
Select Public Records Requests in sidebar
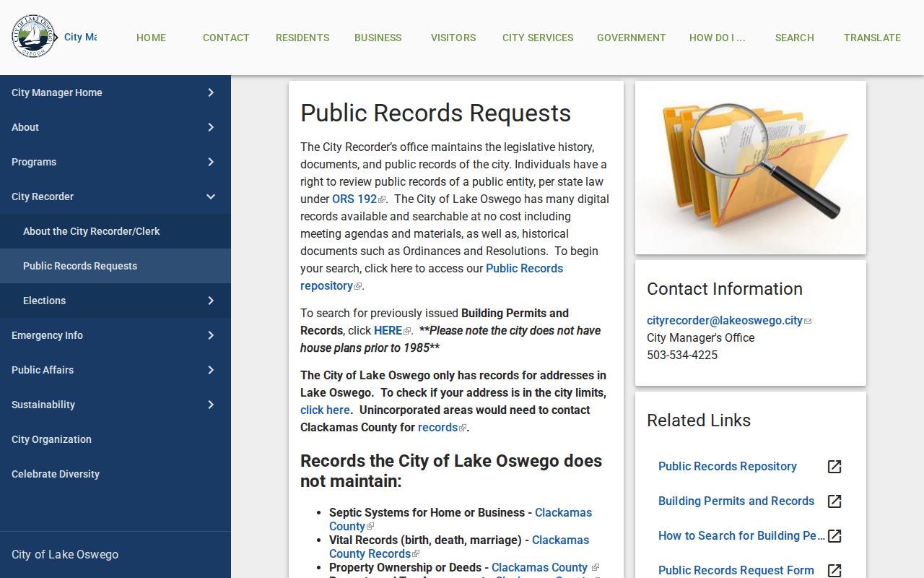click(115, 266)
